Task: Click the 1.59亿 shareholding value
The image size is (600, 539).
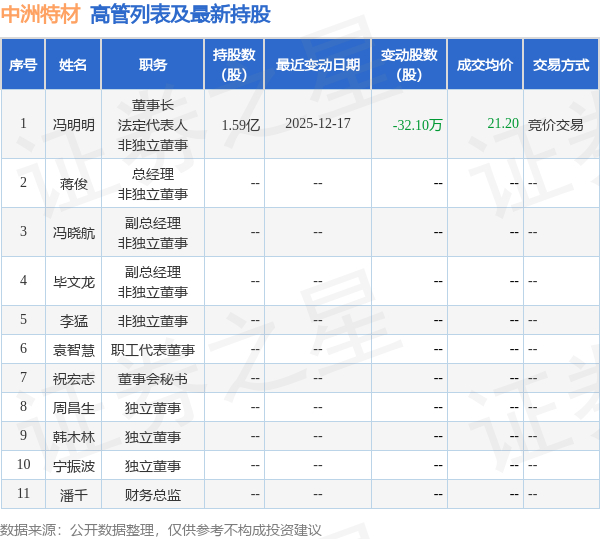Action: pyautogui.click(x=241, y=125)
